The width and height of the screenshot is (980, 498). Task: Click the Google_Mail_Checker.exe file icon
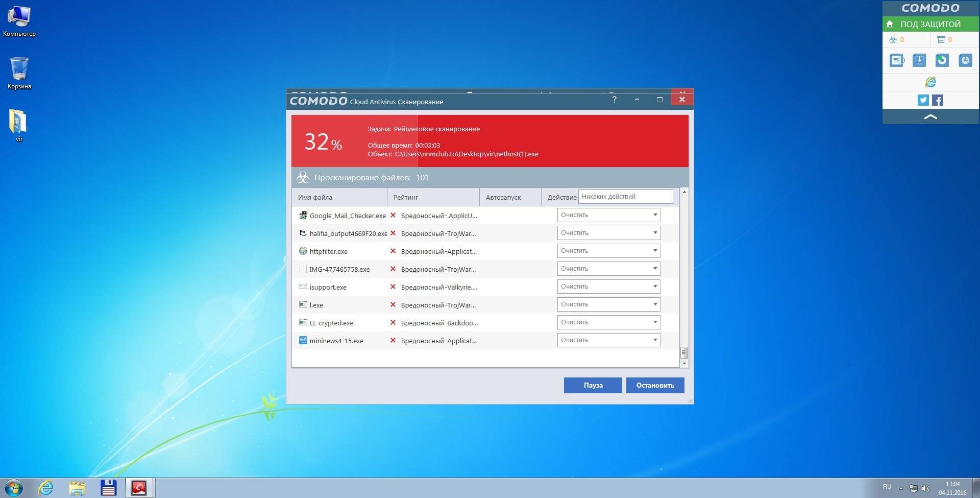point(303,216)
